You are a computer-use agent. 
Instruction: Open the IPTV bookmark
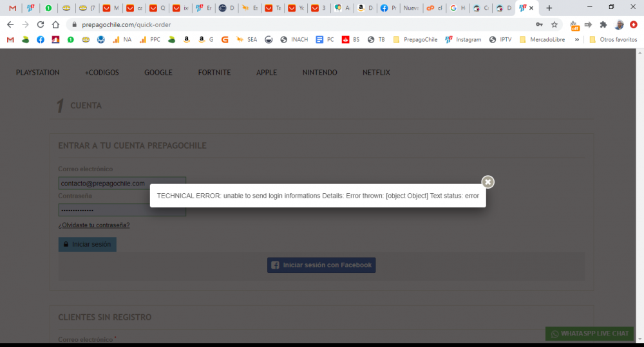pos(500,40)
